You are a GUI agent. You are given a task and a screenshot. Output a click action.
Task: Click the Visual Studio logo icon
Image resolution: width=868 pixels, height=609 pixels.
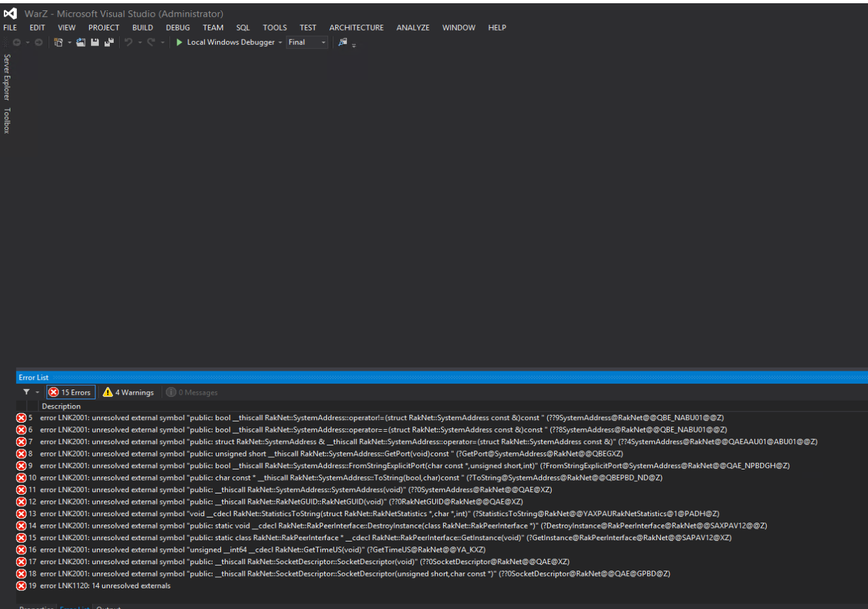10,14
